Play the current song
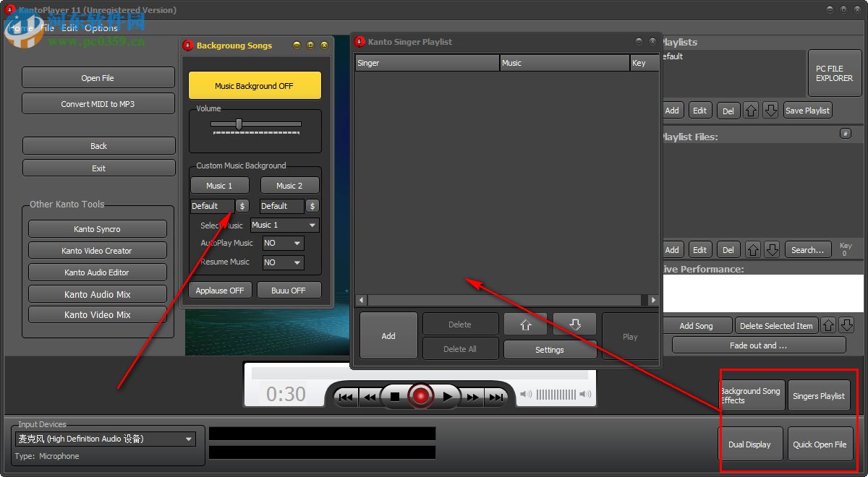Viewport: 868px width, 477px height. (x=447, y=397)
